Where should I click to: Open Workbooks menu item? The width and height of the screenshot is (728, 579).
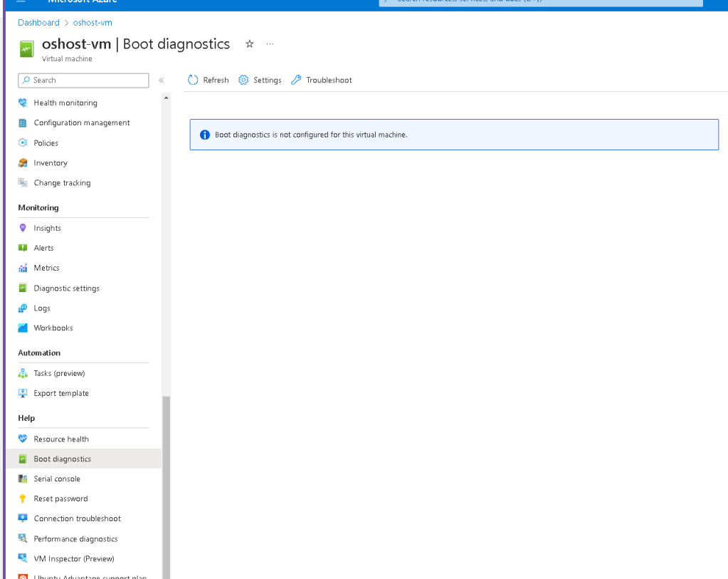(53, 328)
